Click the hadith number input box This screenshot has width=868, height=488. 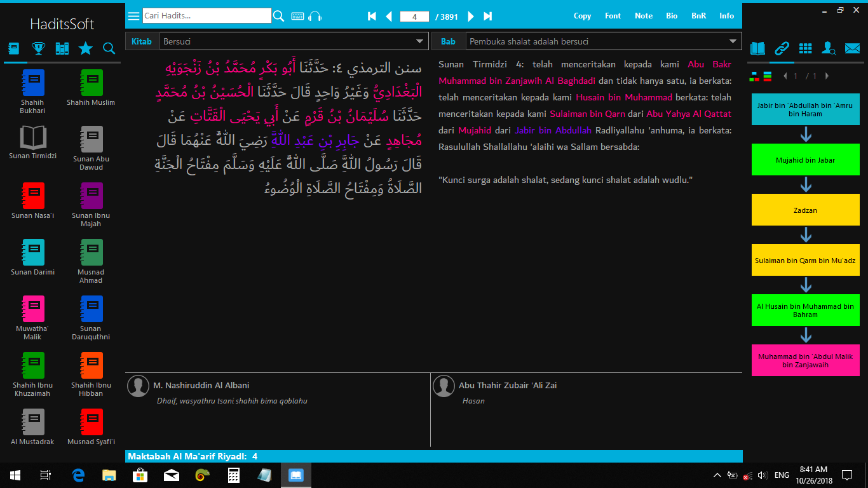(415, 17)
